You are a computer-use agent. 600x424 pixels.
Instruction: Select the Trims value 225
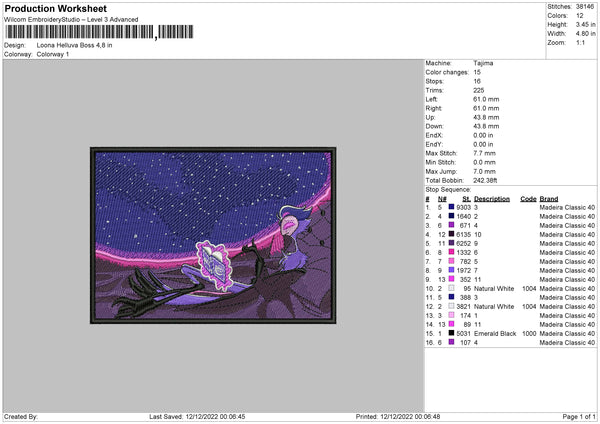coord(478,90)
